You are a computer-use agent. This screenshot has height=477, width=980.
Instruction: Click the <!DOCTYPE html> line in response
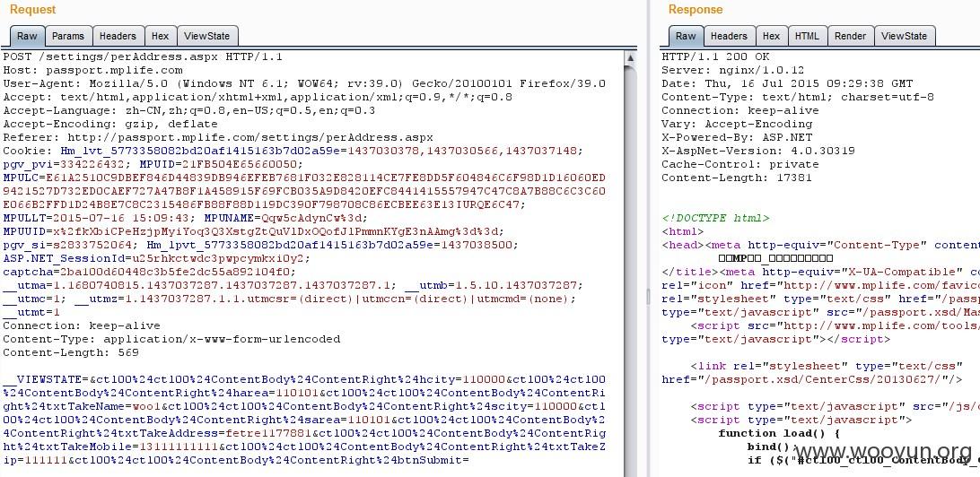click(x=715, y=219)
